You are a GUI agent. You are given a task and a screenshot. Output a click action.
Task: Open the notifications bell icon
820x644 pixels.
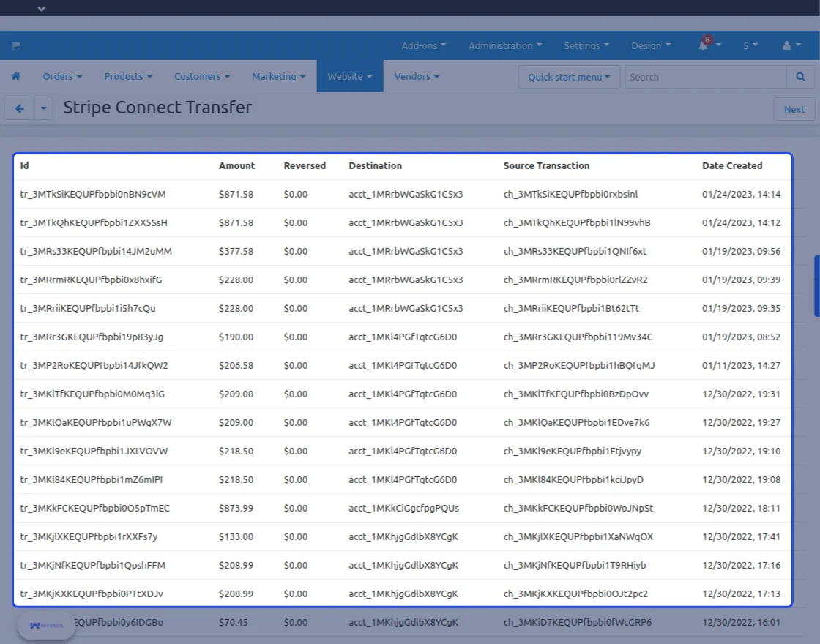pyautogui.click(x=704, y=45)
